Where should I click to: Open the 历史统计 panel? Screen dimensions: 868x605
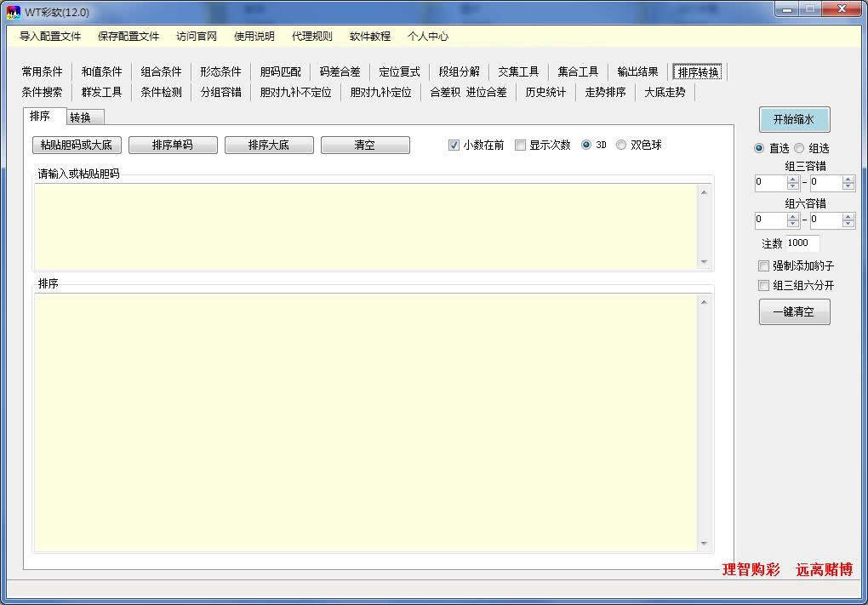[545, 93]
